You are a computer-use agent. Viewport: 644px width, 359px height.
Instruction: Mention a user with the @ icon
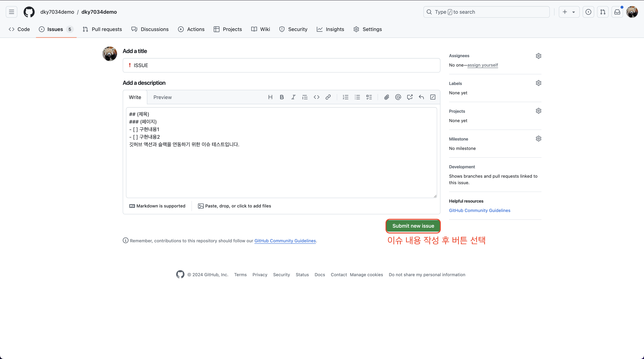398,97
